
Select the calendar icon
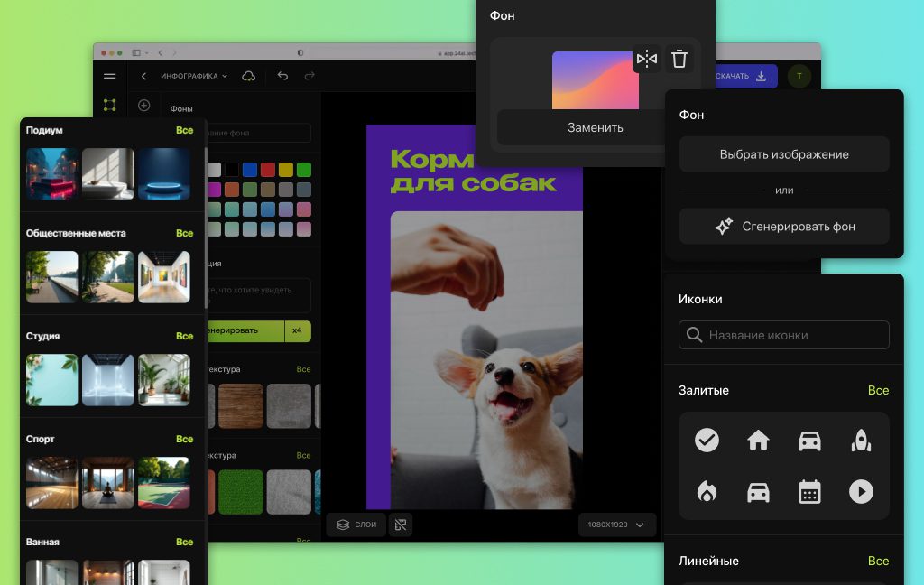point(809,491)
